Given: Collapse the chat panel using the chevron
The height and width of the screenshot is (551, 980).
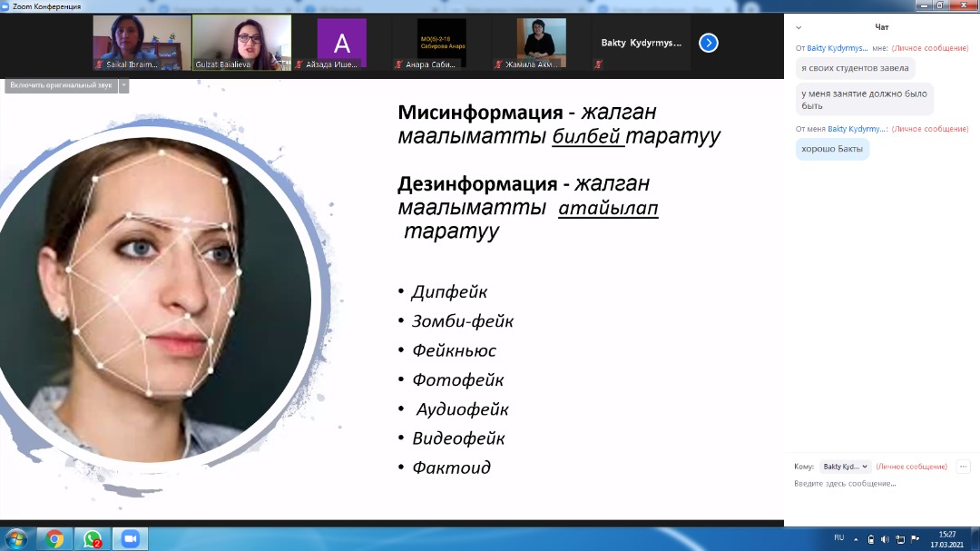Looking at the screenshot, I should (797, 27).
